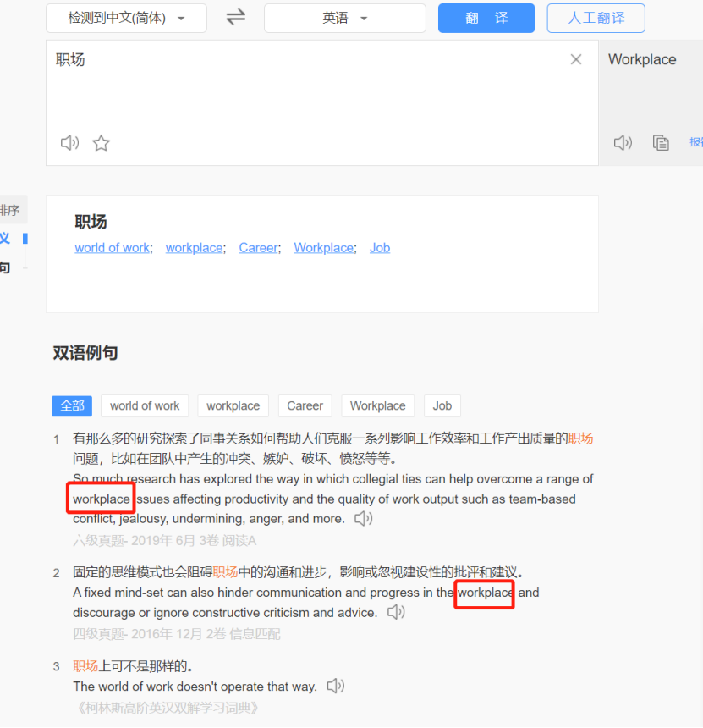The width and height of the screenshot is (703, 728).
Task: Click the 人工翻译 button
Action: [x=596, y=18]
